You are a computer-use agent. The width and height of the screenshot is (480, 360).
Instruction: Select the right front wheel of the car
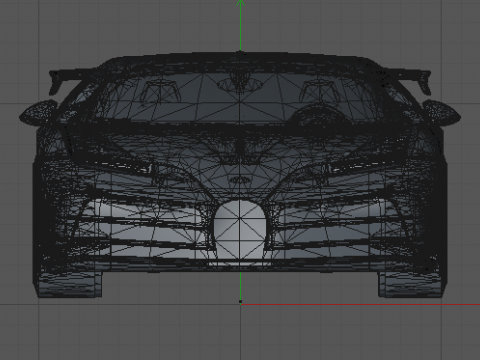click(411, 283)
